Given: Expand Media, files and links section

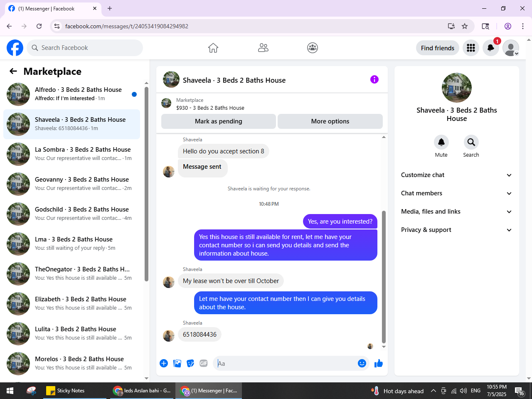Looking at the screenshot, I should (457, 212).
